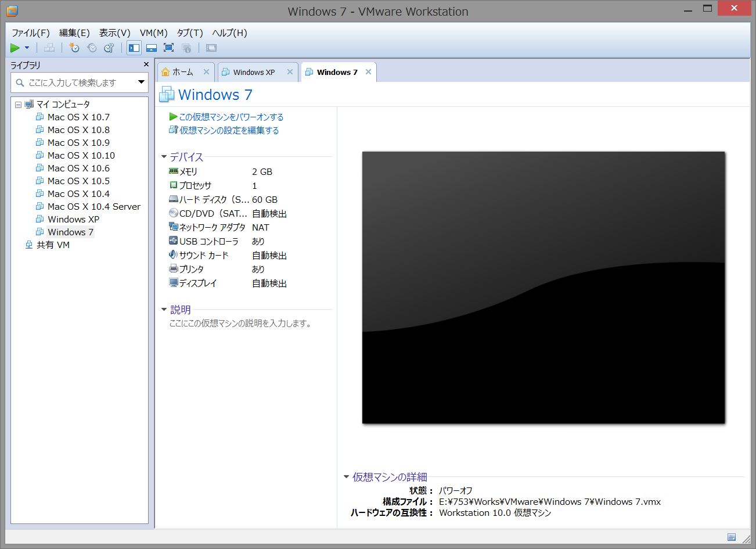
Task: Click the configuration file path text
Action: tap(550, 501)
